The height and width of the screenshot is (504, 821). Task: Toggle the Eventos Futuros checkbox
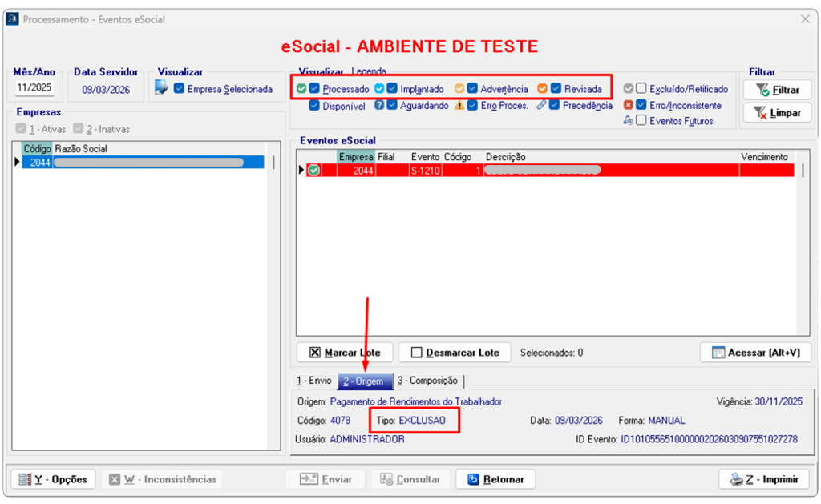point(641,121)
